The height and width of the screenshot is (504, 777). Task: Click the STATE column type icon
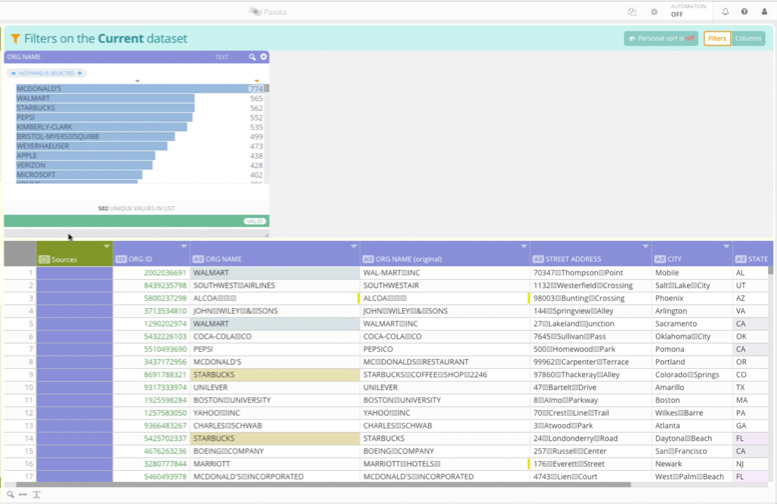741,259
